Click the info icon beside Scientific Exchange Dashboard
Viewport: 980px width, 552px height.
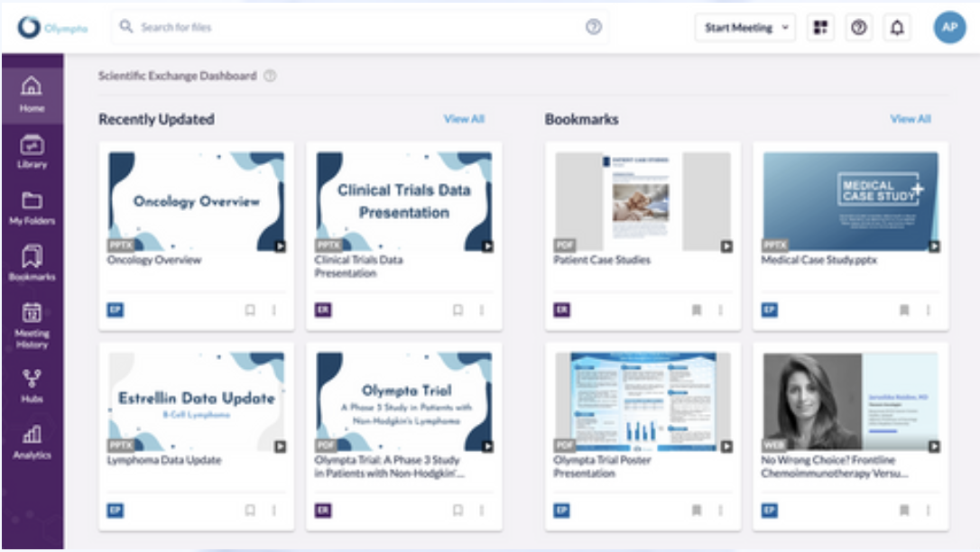270,77
